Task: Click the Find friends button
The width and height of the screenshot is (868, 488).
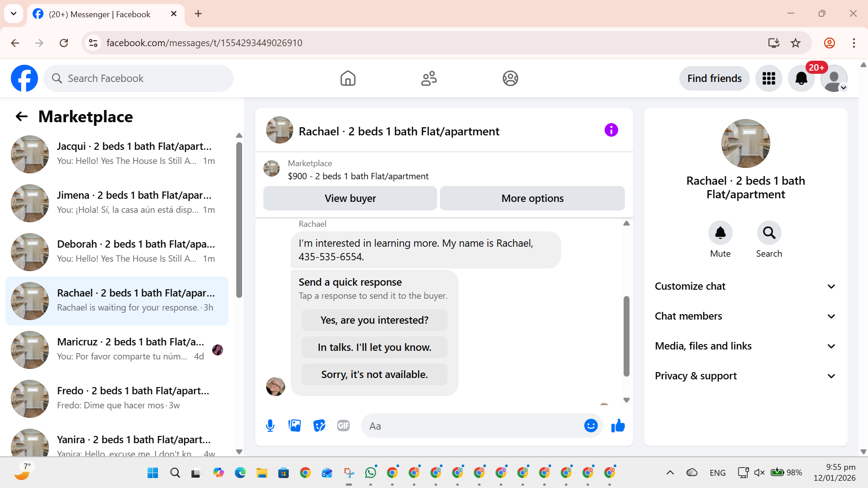Action: [x=714, y=78]
